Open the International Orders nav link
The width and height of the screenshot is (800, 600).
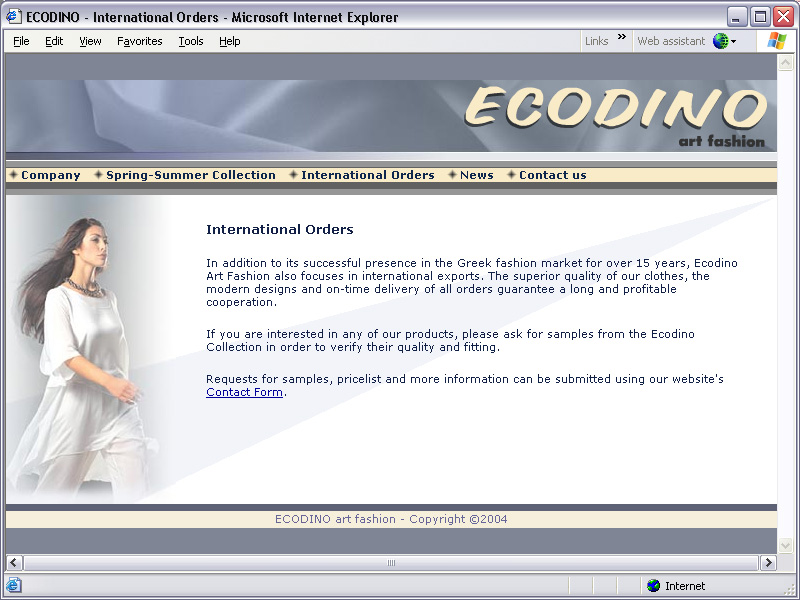368,175
